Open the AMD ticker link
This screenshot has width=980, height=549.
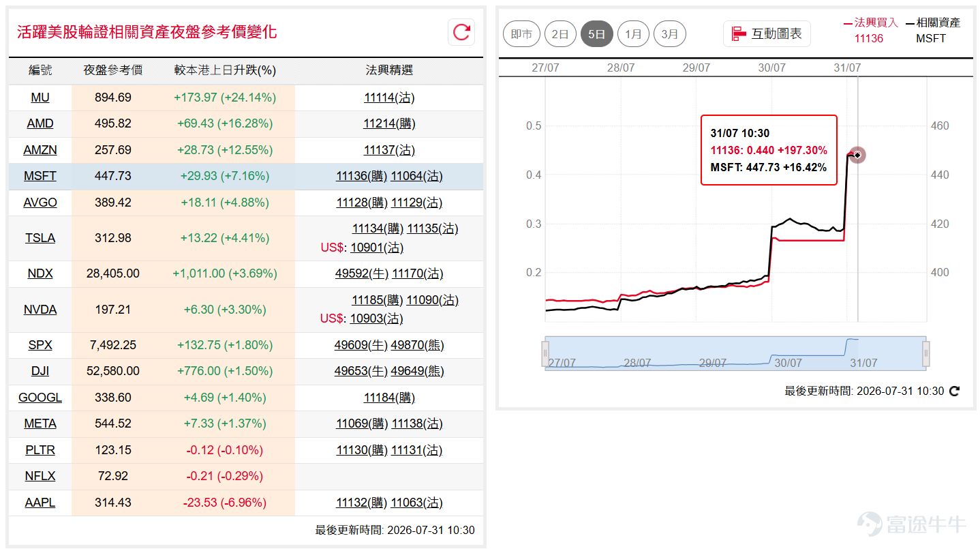(x=40, y=123)
